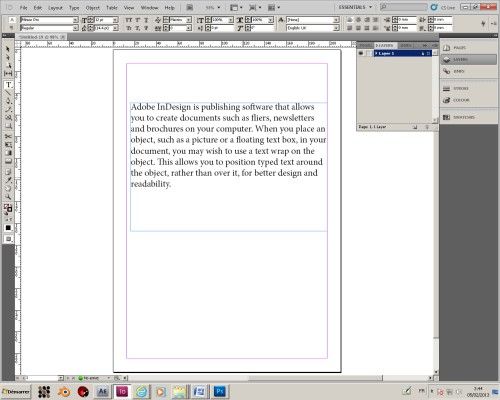
Task: Select the Gradient Swatch tool
Action: [x=8, y=153]
